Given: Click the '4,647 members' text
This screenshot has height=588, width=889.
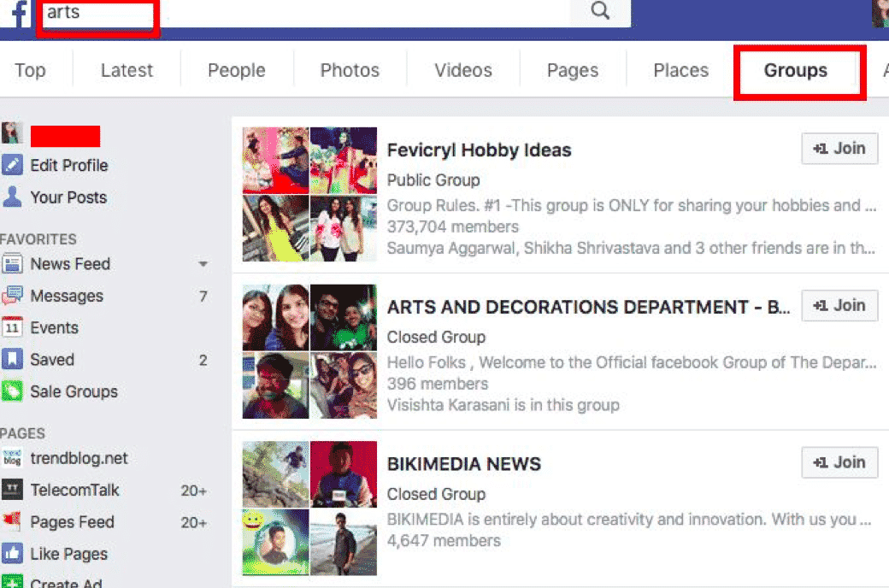Looking at the screenshot, I should (x=444, y=541).
